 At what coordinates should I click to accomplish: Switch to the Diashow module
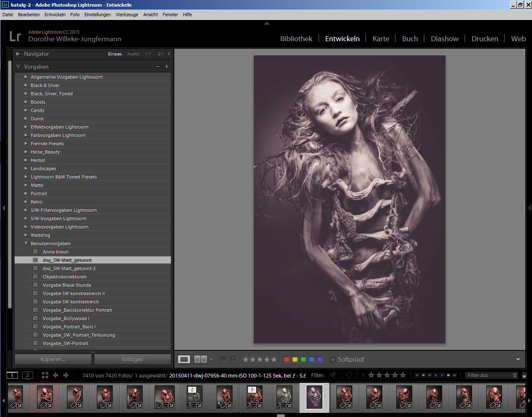[x=445, y=39]
